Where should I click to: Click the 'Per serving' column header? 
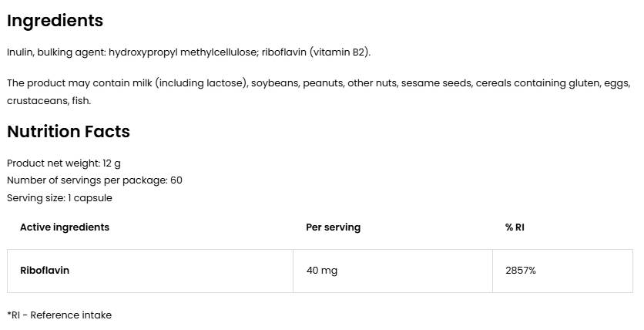[333, 227]
